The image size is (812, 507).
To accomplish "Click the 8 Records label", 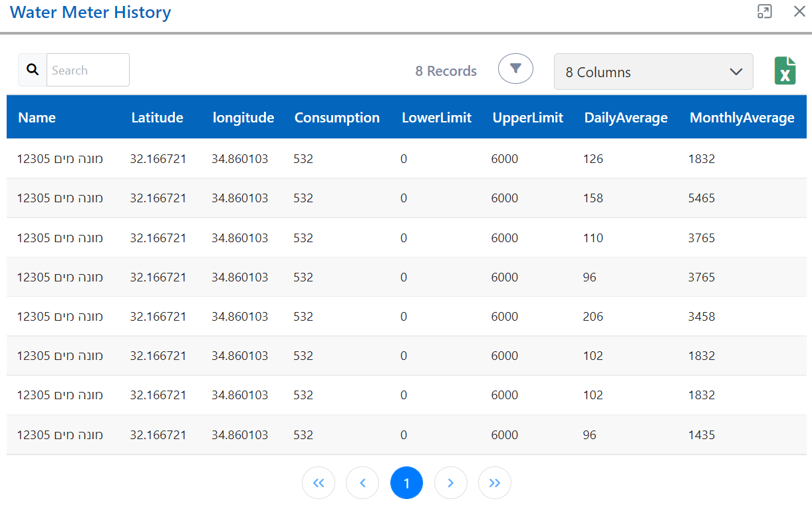I will 446,71.
